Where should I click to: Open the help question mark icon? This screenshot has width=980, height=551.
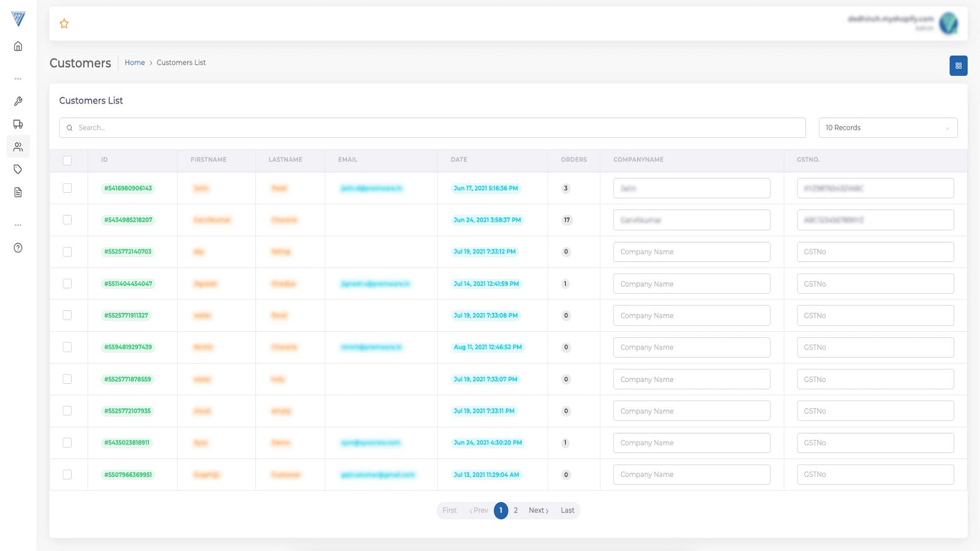[18, 248]
